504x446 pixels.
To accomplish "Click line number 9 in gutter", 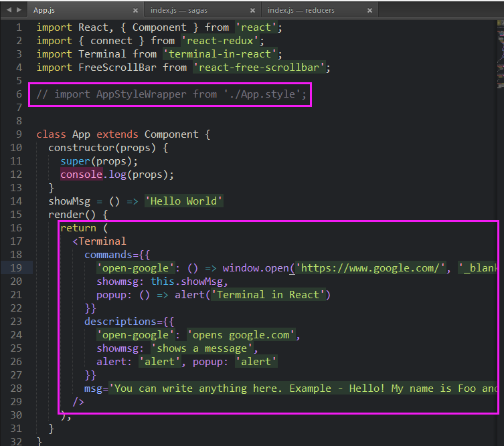I will click(x=19, y=134).
